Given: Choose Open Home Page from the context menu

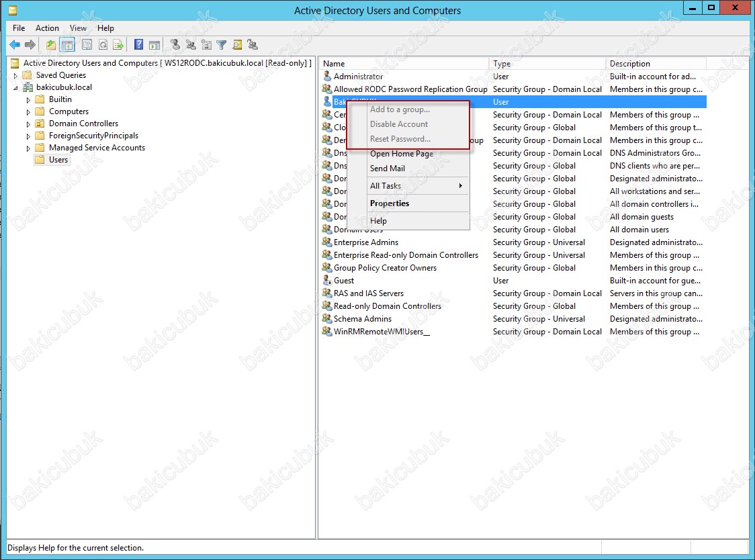Looking at the screenshot, I should point(408,154).
